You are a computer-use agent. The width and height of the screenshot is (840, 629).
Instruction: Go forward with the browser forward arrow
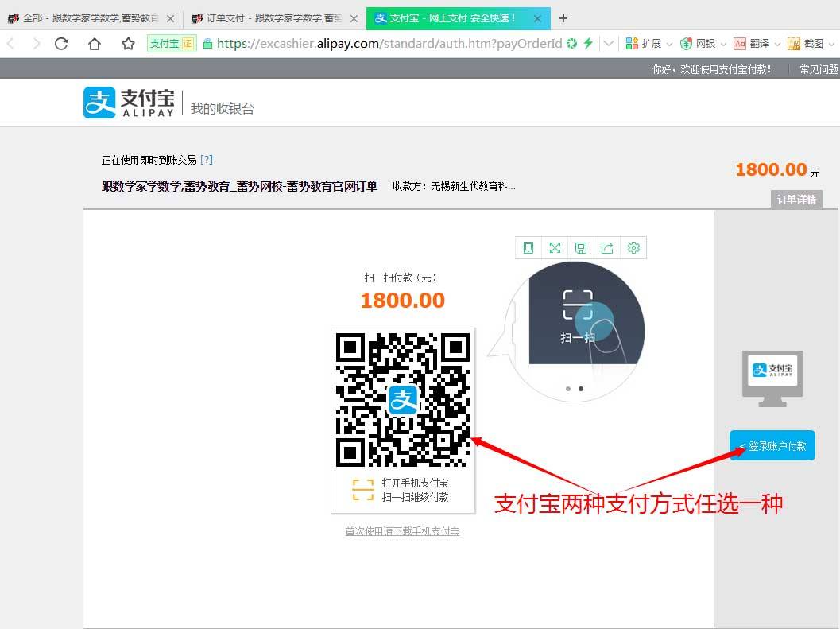click(x=36, y=44)
